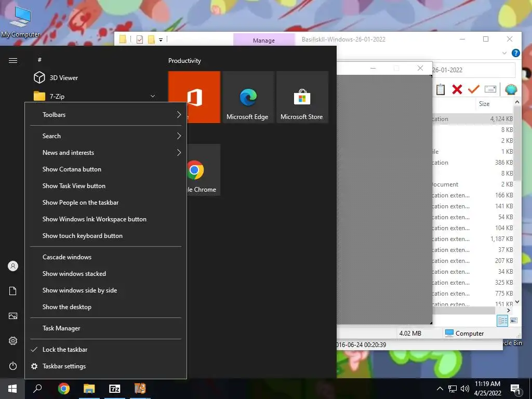Open Chrome from the taskbar
Viewport: 532px width, 399px height.
tap(63, 389)
